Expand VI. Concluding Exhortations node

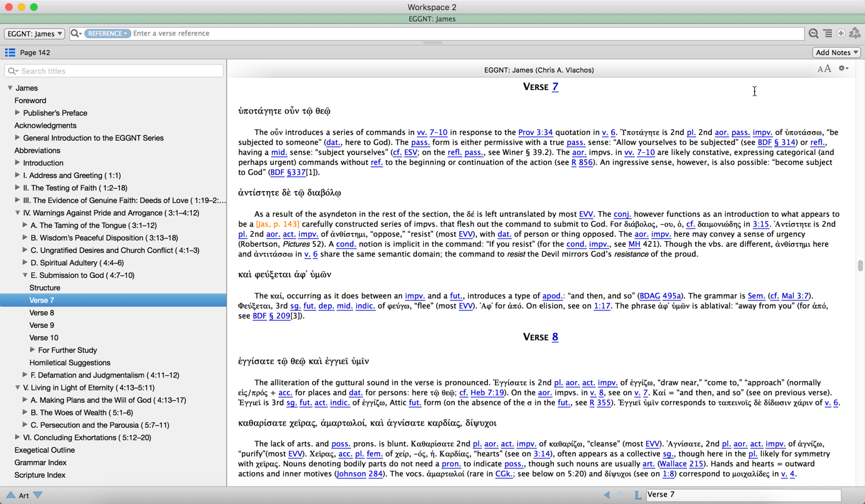tap(17, 438)
